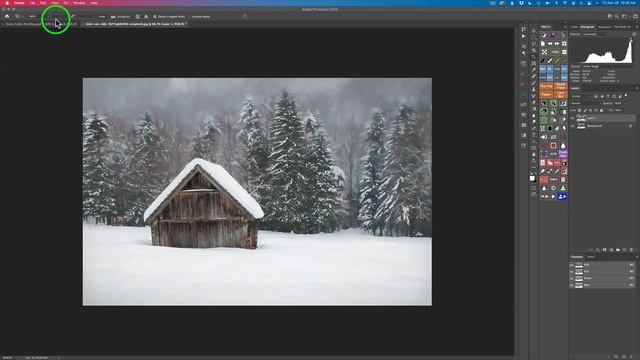Add layer mask icon in Layers panel
The width and height of the screenshot is (640, 360).
(x=604, y=250)
